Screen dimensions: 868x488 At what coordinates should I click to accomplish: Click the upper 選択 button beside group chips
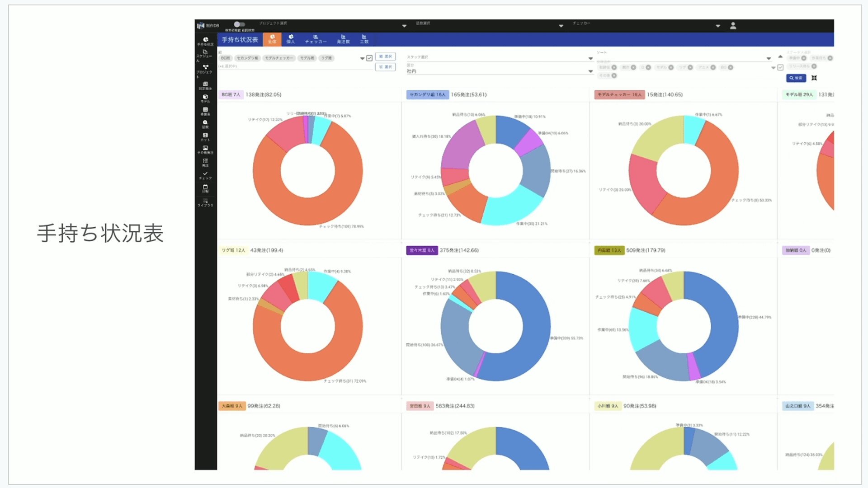386,56
